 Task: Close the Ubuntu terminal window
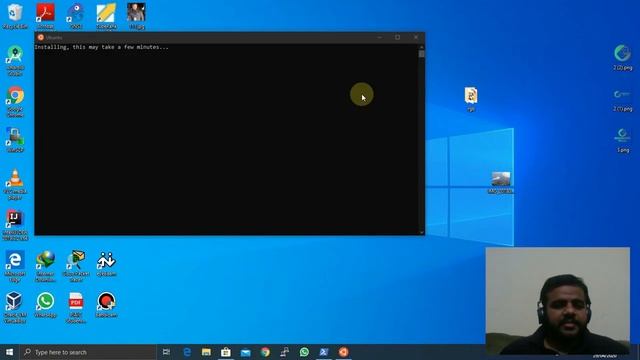click(416, 38)
